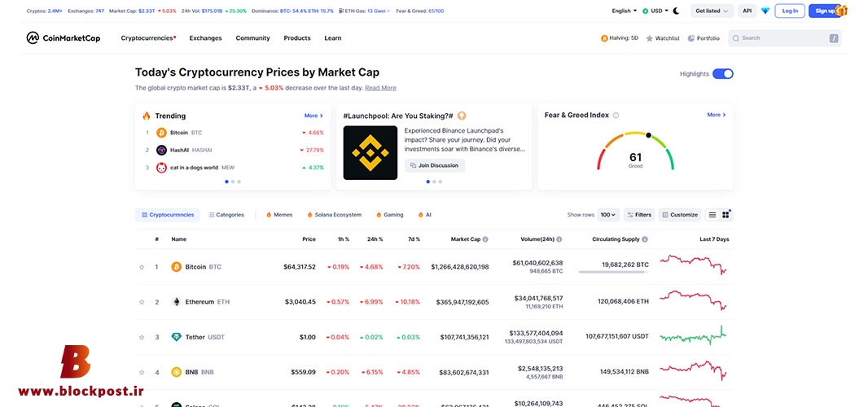Sort by the 24h % column header
Screen dimensions: 868x407
(x=375, y=239)
